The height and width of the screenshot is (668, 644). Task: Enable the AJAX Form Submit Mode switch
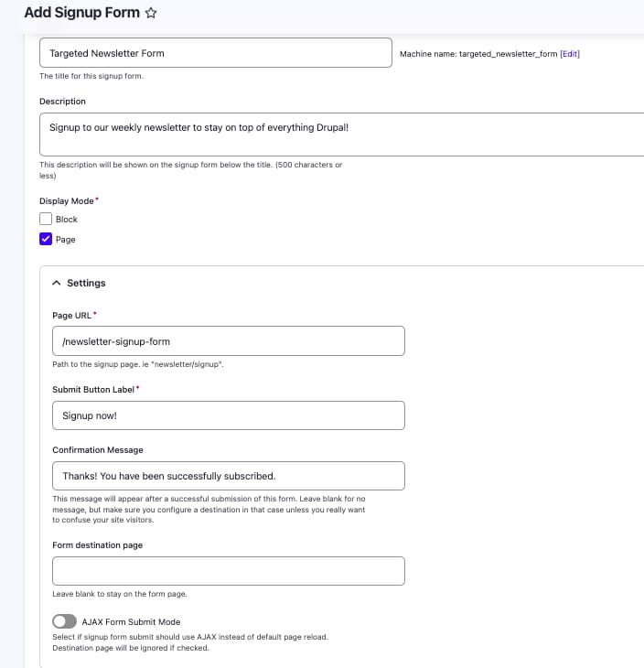(x=65, y=622)
